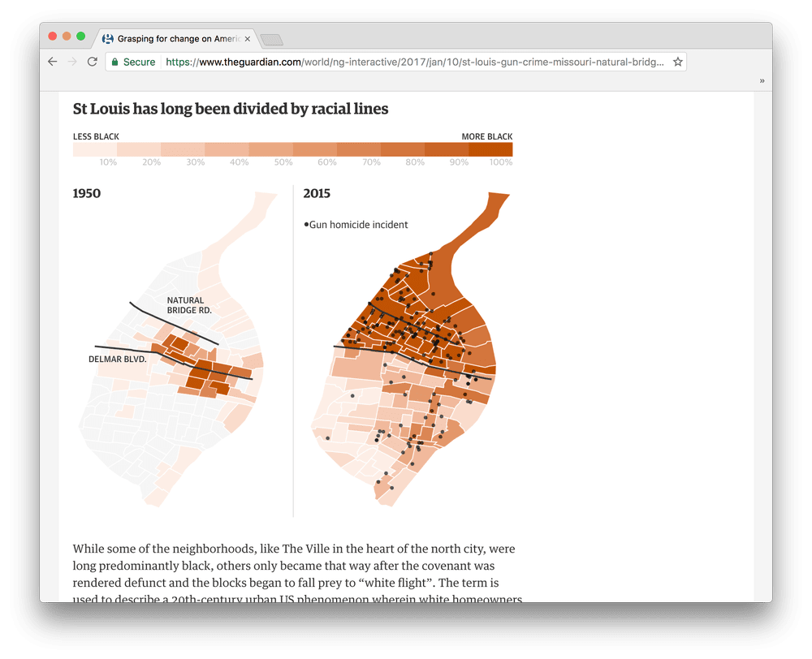Click the 30% legend color swatch
The image size is (812, 659).
click(183, 149)
